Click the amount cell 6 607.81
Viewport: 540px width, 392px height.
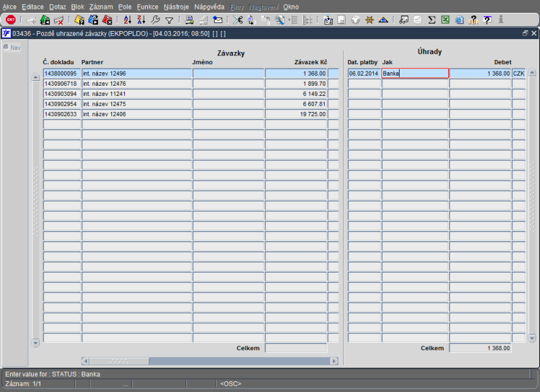pos(296,104)
